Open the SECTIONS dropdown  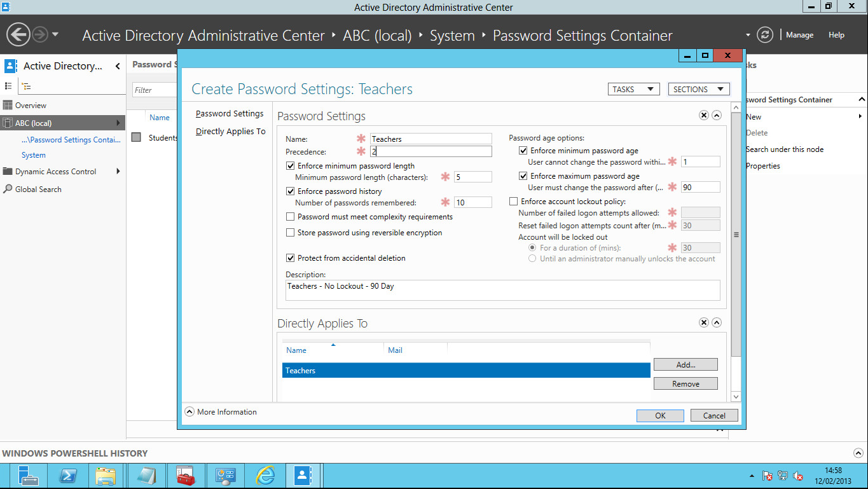click(x=699, y=90)
